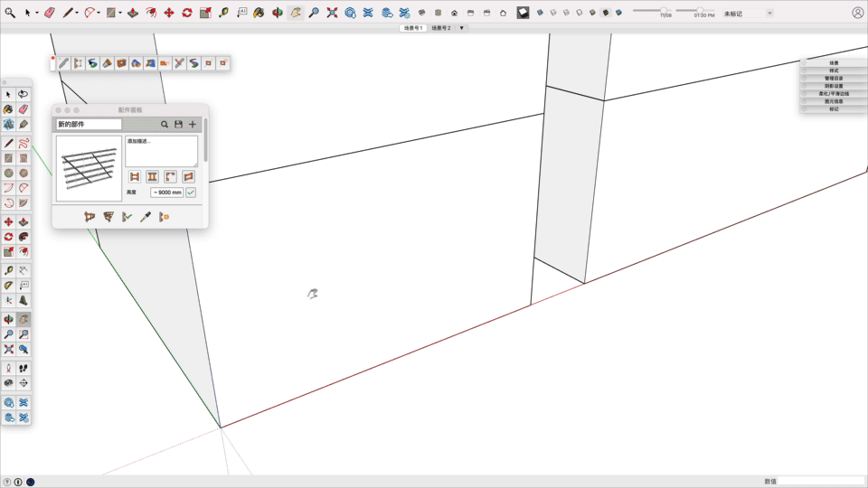This screenshot has width=868, height=488.
Task: Pick the eyedropper tool in assembly panel
Action: [145, 217]
